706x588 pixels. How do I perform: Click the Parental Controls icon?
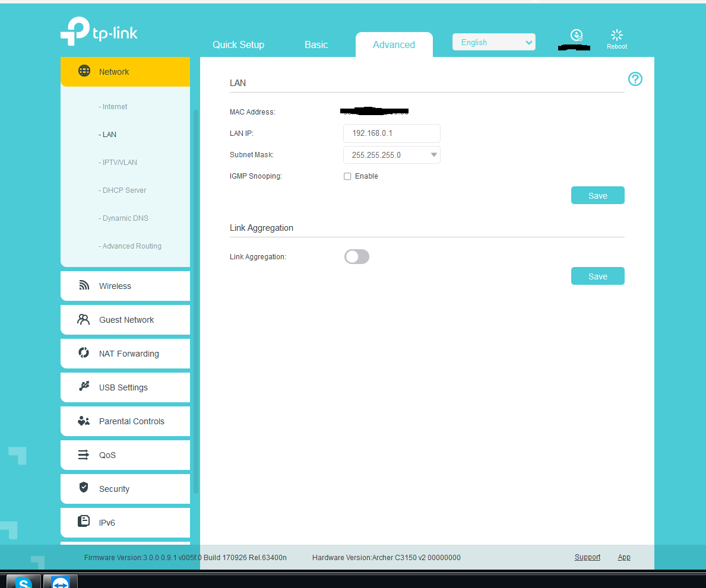(x=84, y=421)
